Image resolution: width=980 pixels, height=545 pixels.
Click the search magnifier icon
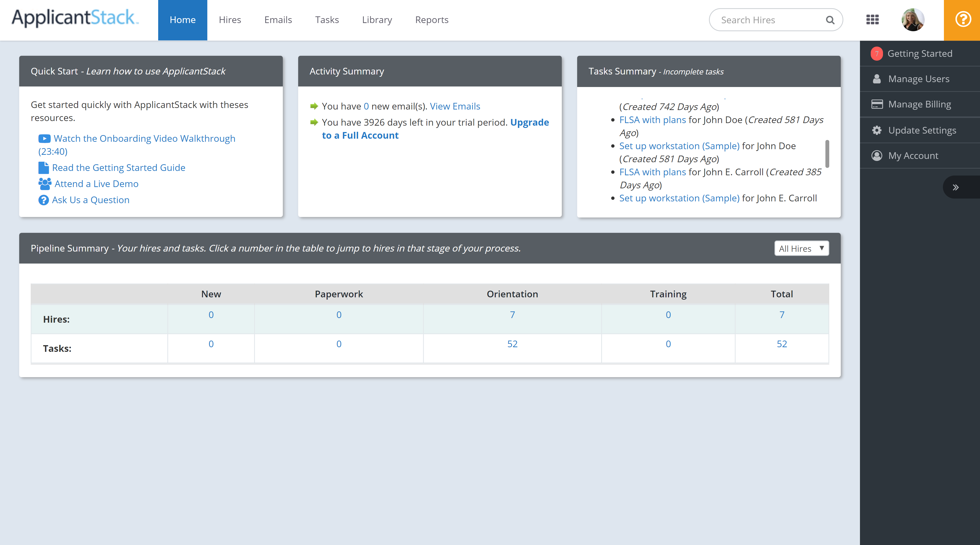pos(830,20)
